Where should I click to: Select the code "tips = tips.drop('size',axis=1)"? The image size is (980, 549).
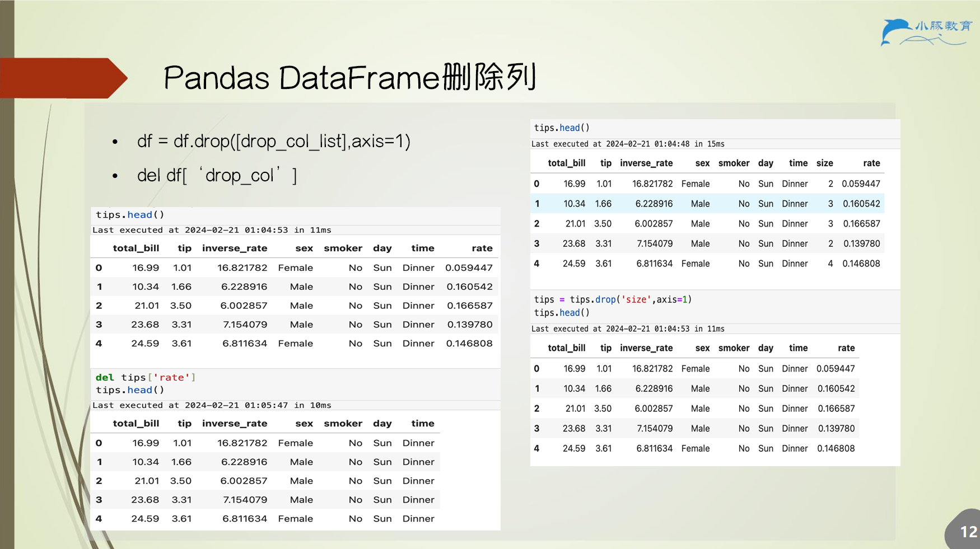(613, 299)
